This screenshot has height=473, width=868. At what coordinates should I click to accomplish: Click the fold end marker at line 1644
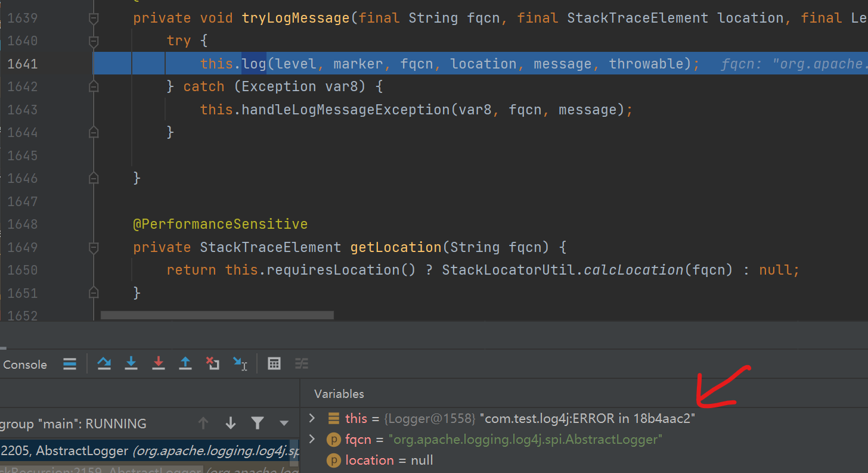point(94,132)
